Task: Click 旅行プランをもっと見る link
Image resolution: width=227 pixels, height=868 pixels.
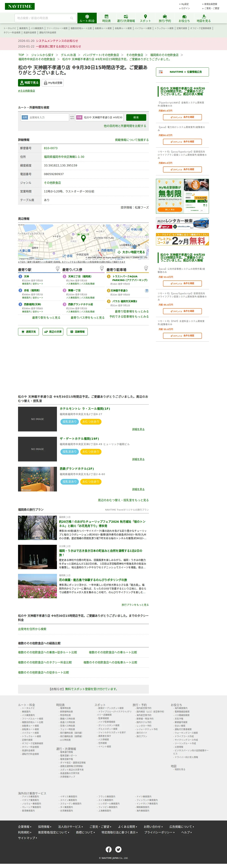Action: [135, 605]
